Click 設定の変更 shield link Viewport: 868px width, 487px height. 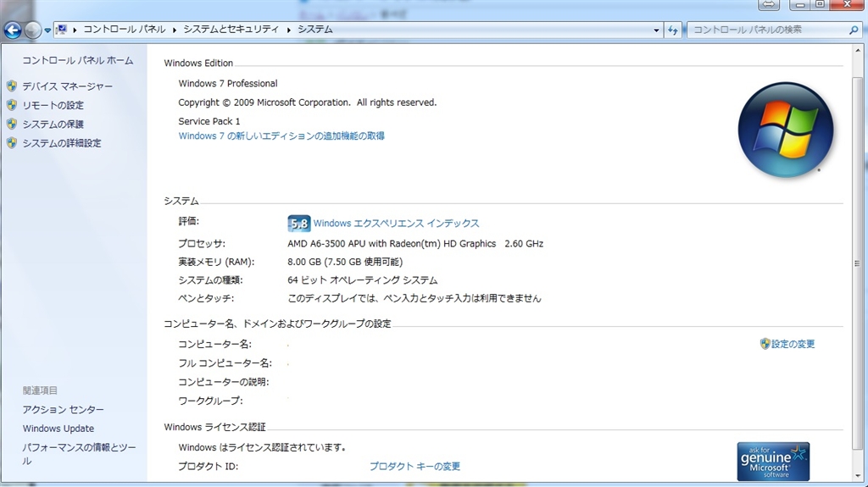793,344
